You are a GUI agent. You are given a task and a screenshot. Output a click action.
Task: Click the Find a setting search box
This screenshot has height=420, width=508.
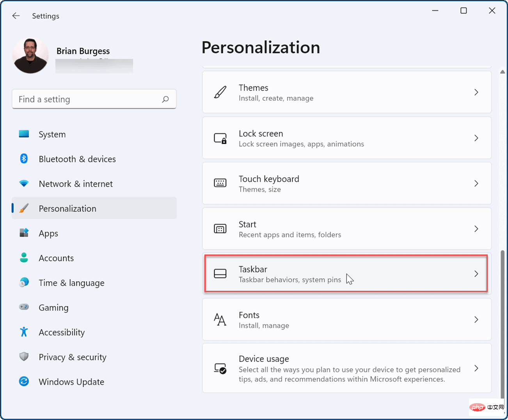(94, 99)
